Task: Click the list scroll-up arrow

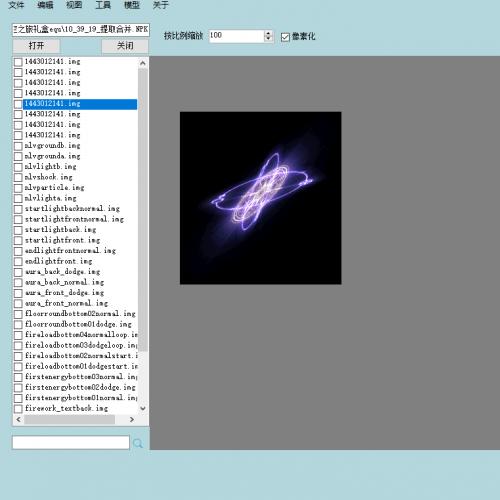Action: [x=143, y=63]
